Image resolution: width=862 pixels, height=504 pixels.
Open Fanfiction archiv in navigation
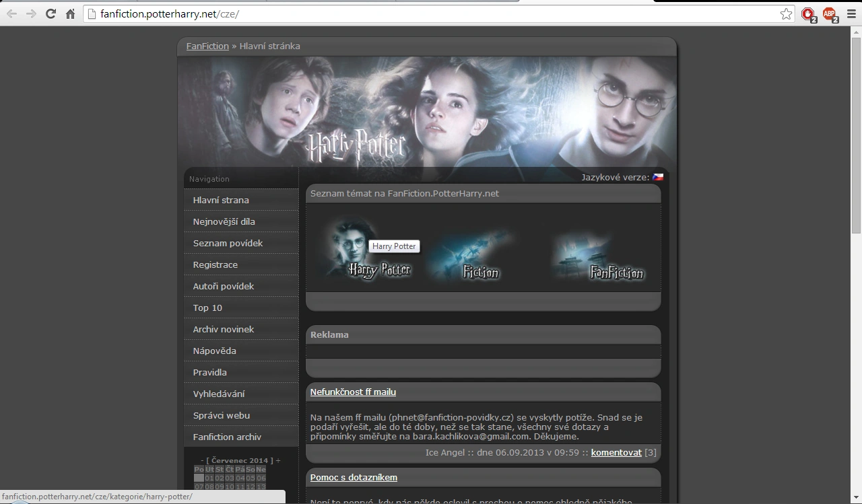point(241,437)
